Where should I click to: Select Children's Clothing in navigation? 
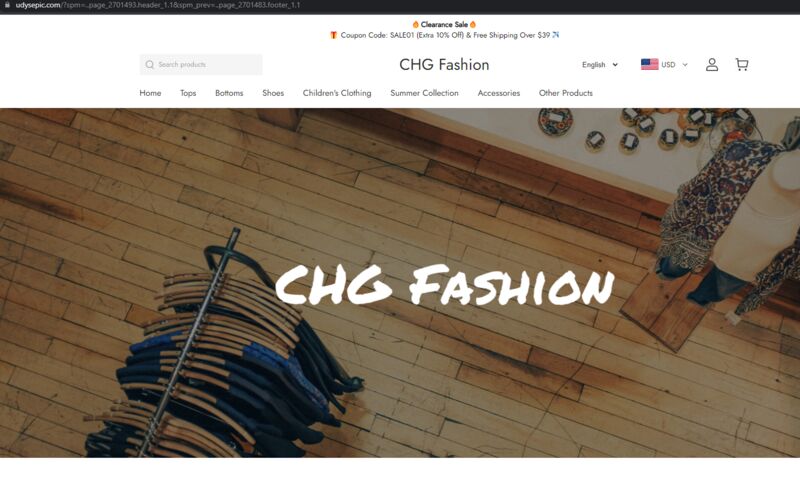click(337, 93)
